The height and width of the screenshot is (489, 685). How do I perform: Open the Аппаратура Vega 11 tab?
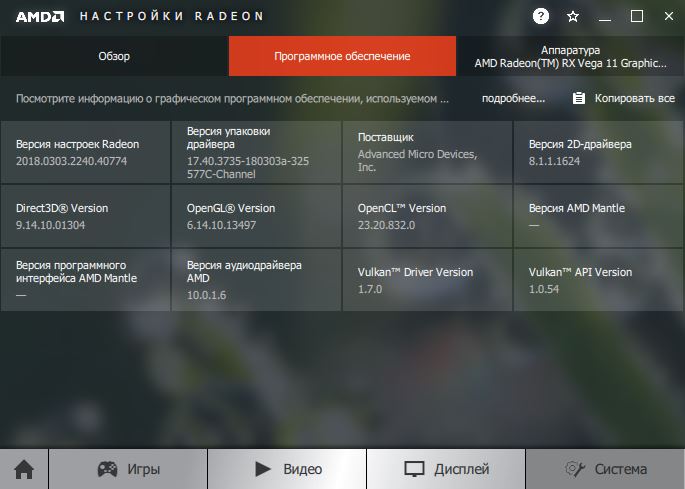(x=571, y=56)
